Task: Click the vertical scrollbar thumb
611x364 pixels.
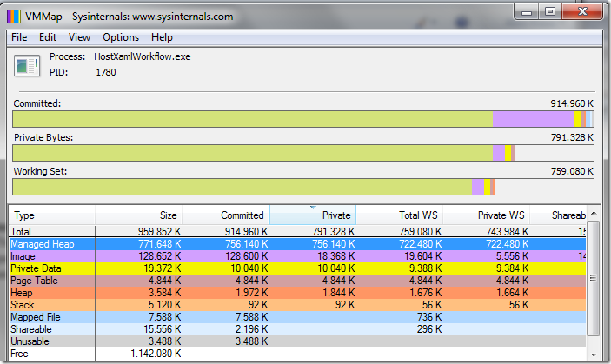Action: [x=593, y=278]
